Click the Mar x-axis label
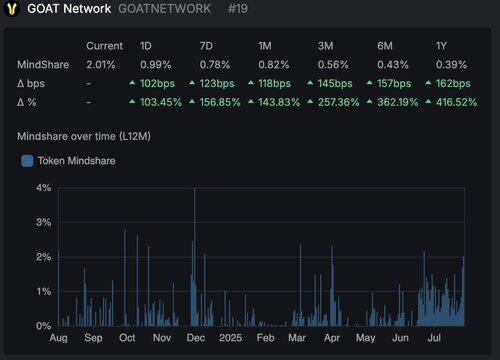 (297, 338)
